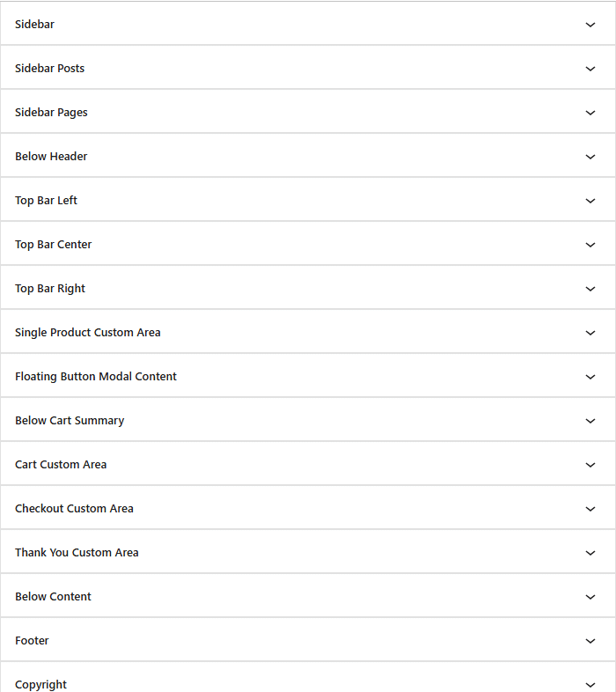Image resolution: width=616 pixels, height=692 pixels.
Task: Open the Sidebar Pages panel arrow
Action: (590, 113)
